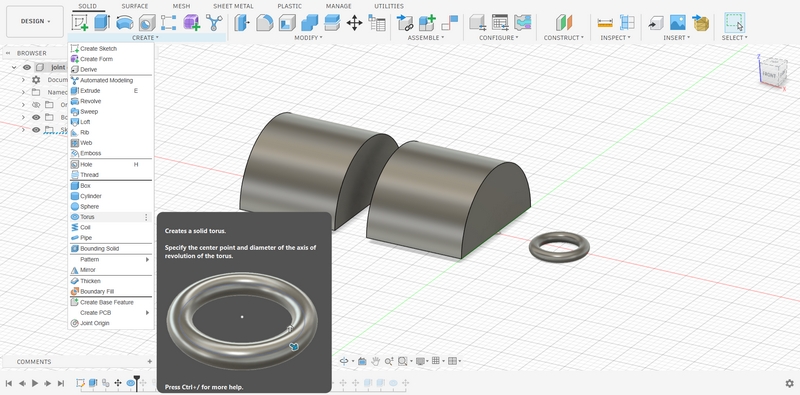This screenshot has width=800, height=395.
Task: Click the Automated Modeling toolbar icon
Action: point(214,22)
